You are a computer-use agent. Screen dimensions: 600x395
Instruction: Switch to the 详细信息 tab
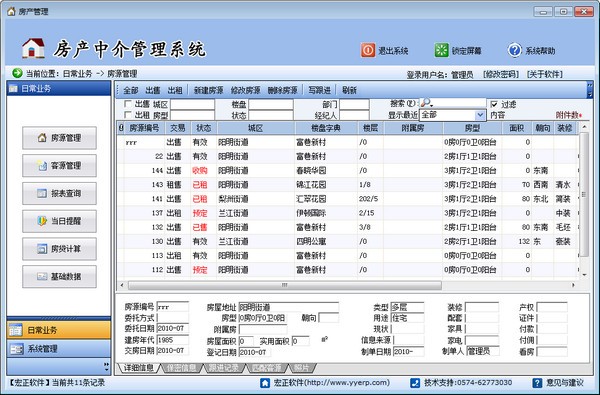point(139,368)
